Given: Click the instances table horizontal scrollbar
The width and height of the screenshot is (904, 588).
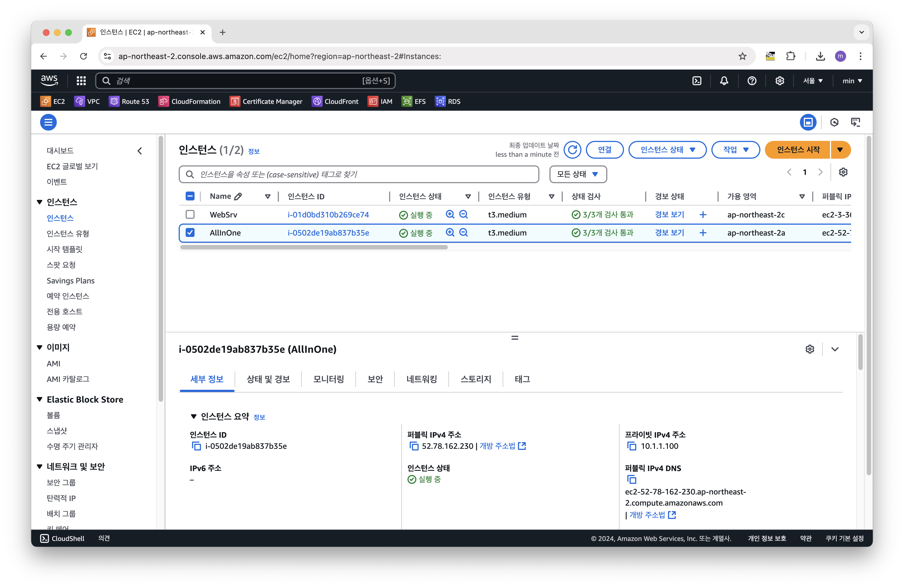Looking at the screenshot, I should pyautogui.click(x=314, y=247).
